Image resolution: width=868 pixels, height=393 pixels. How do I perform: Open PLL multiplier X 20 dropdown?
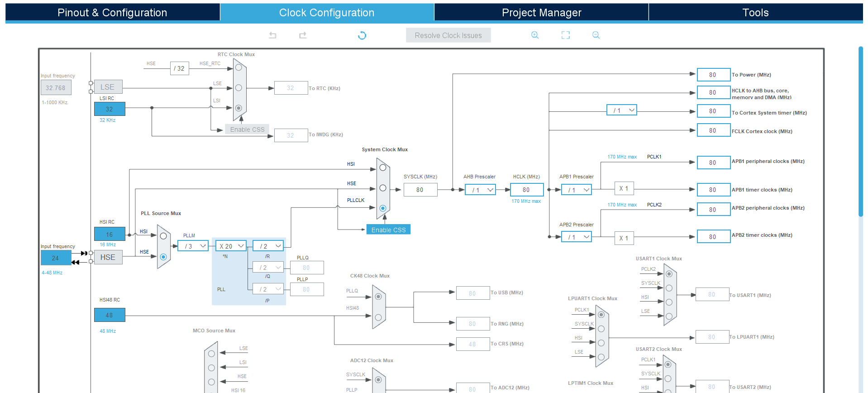pyautogui.click(x=231, y=246)
